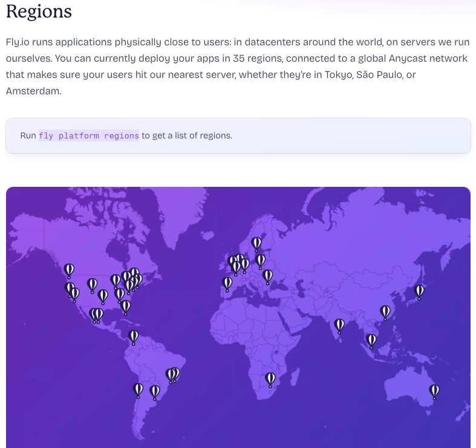Image resolution: width=476 pixels, height=448 pixels.
Task: Click the word 'Amsterdam.' ending the paragraph
Action: click(x=34, y=91)
